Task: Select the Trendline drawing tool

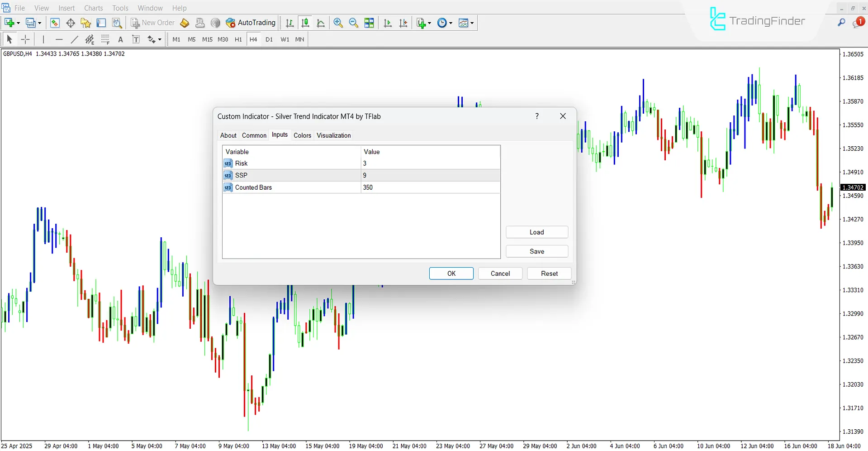Action: coord(74,40)
